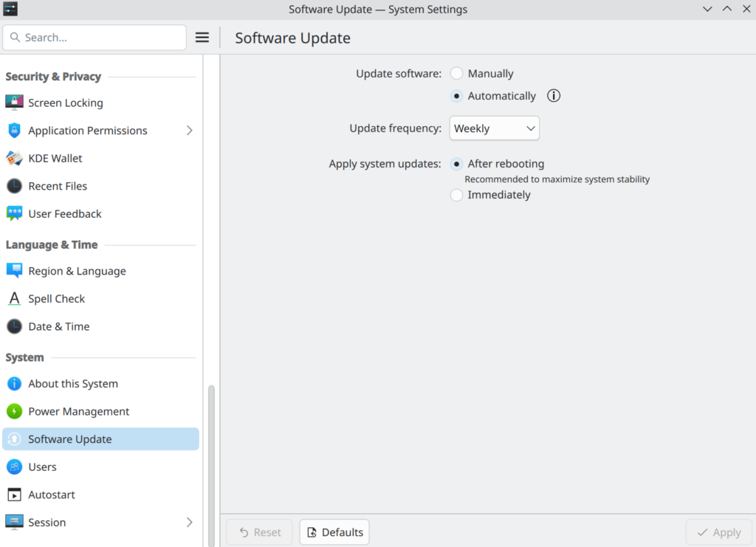The width and height of the screenshot is (756, 547).
Task: Click into the Search field
Action: coord(94,38)
